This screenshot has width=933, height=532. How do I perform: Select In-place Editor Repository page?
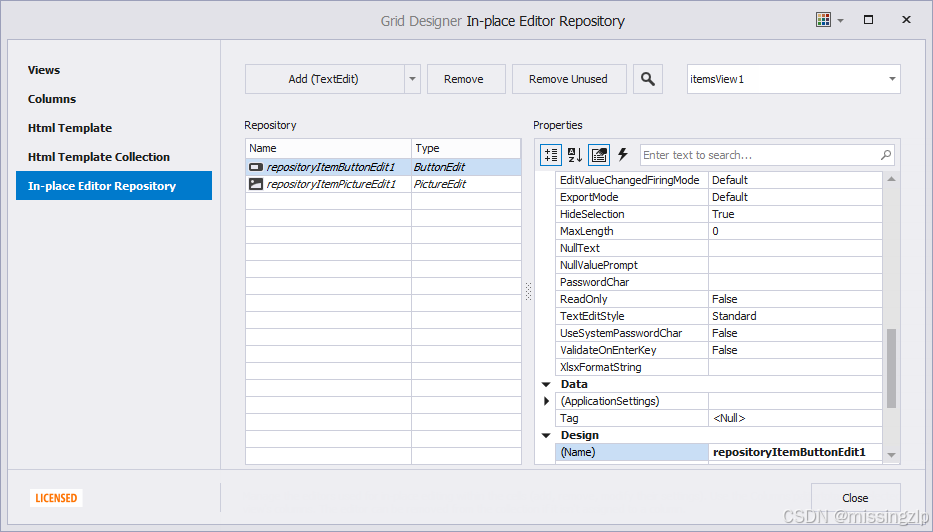(114, 186)
